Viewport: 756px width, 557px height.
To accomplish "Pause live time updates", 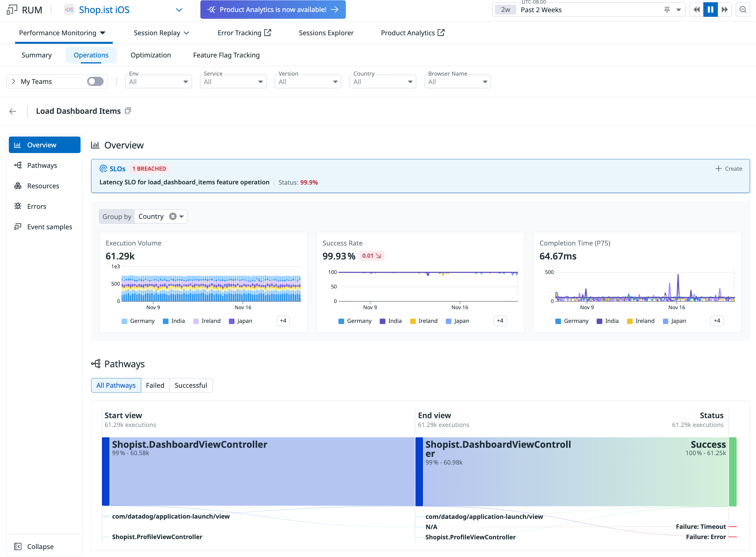I will [x=710, y=9].
